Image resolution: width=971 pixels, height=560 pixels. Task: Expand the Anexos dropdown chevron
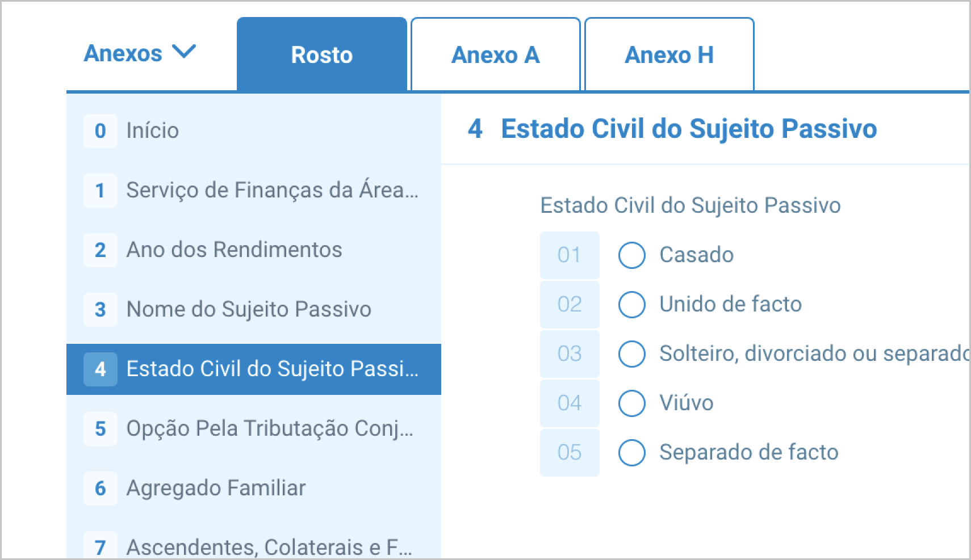(x=184, y=52)
